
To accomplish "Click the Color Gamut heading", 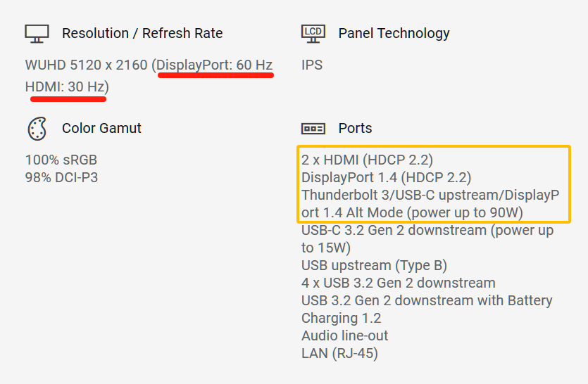I will click(x=101, y=128).
